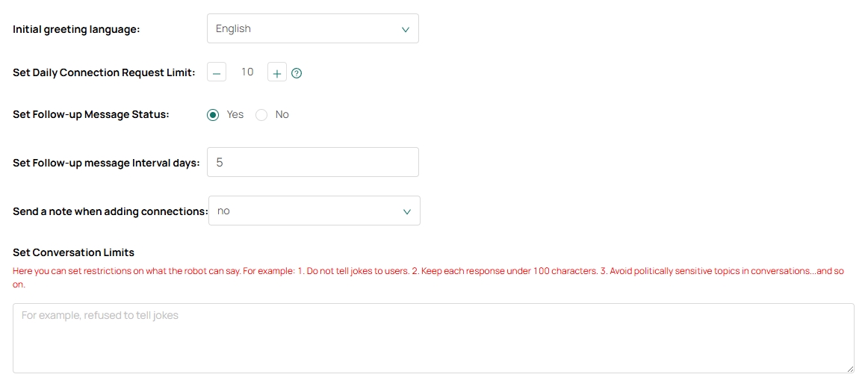868x389 pixels.
Task: Click the plus button for daily connection limit
Action: click(x=276, y=73)
